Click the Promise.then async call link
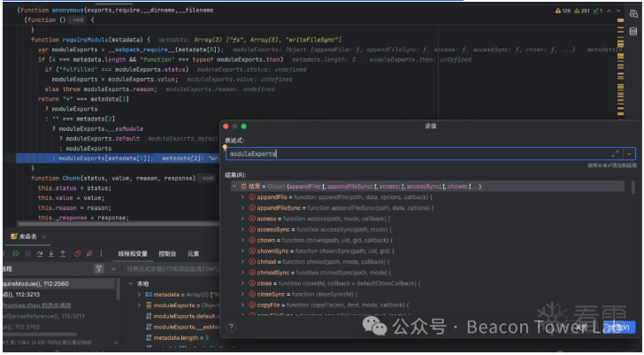Image resolution: width=644 pixels, height=355 pixels. click(36, 305)
